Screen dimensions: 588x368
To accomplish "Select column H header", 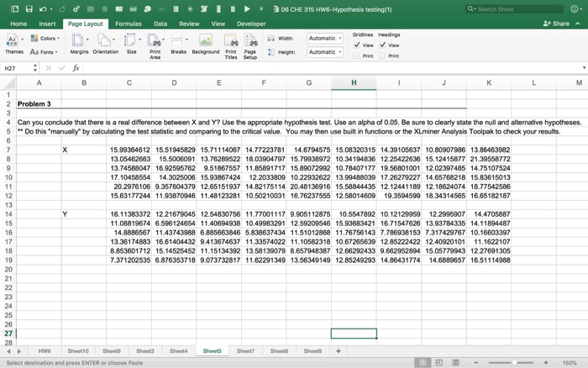I will 354,82.
